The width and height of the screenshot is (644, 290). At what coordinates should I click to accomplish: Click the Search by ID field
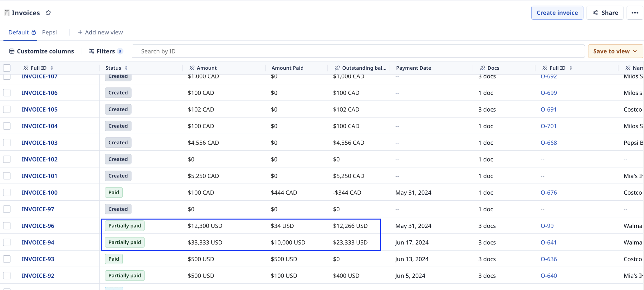[358, 51]
